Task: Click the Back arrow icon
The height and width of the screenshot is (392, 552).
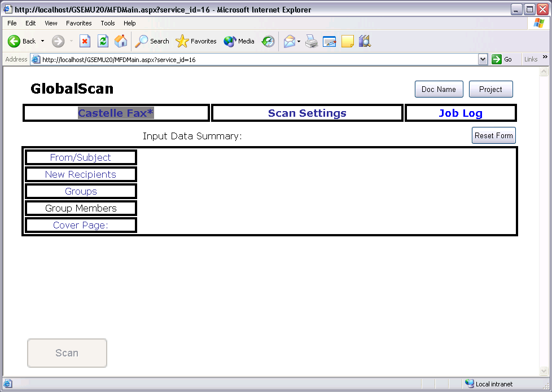Action: [14, 41]
